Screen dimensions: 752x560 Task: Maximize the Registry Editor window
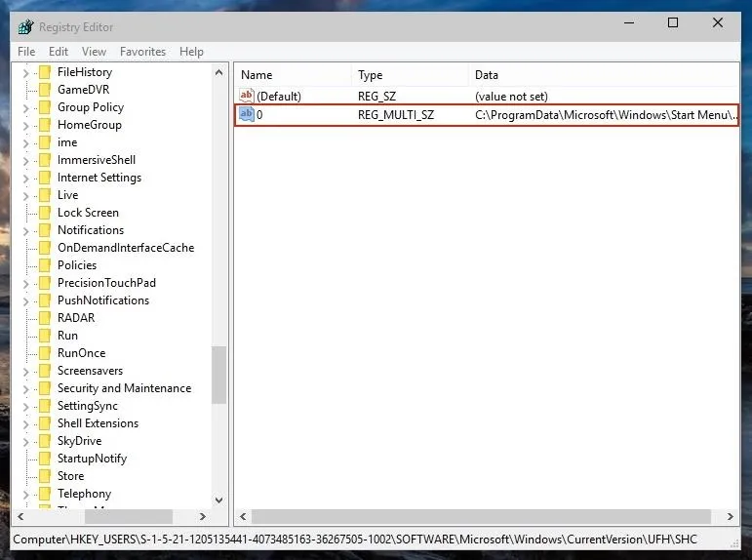pyautogui.click(x=673, y=22)
